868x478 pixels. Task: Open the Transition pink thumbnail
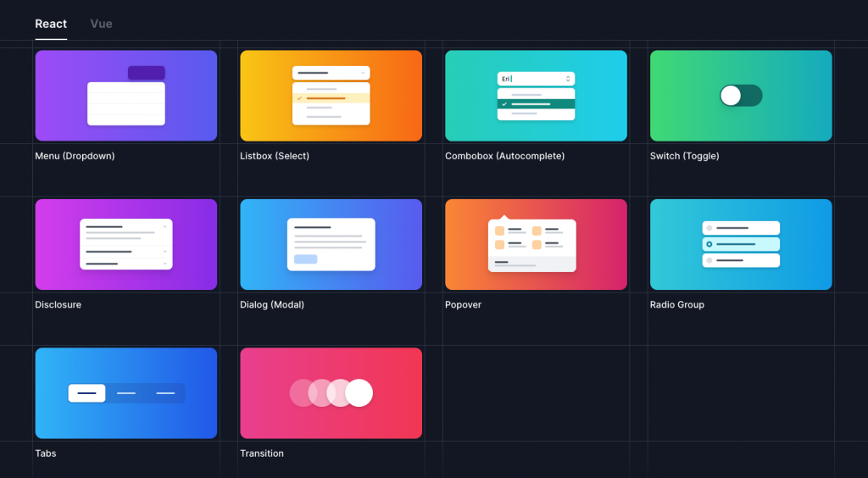(331, 393)
